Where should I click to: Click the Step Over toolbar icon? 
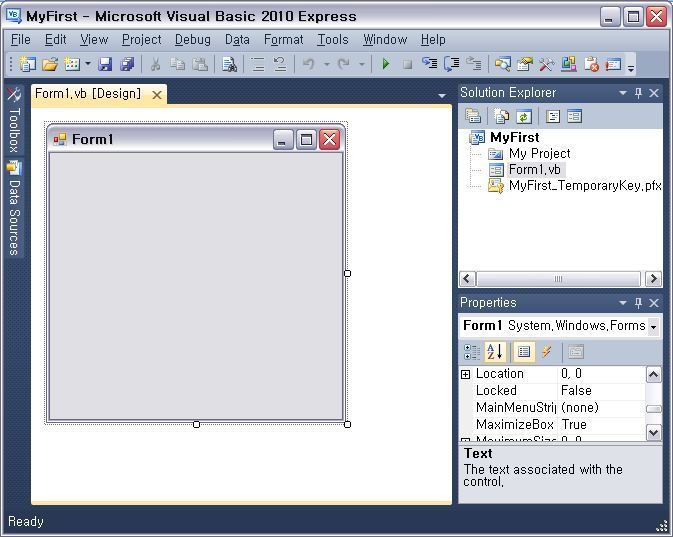[452, 64]
